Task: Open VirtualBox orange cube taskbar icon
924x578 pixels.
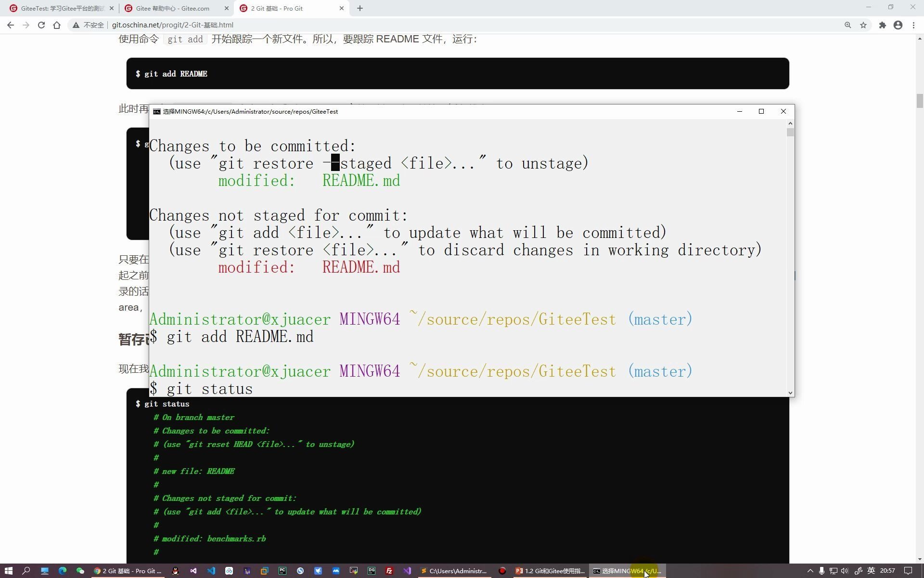Action: tap(264, 571)
